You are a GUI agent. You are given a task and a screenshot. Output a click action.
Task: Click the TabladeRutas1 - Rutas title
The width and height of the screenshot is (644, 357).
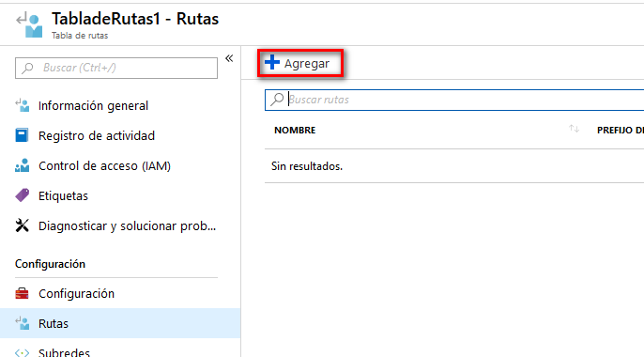(135, 19)
